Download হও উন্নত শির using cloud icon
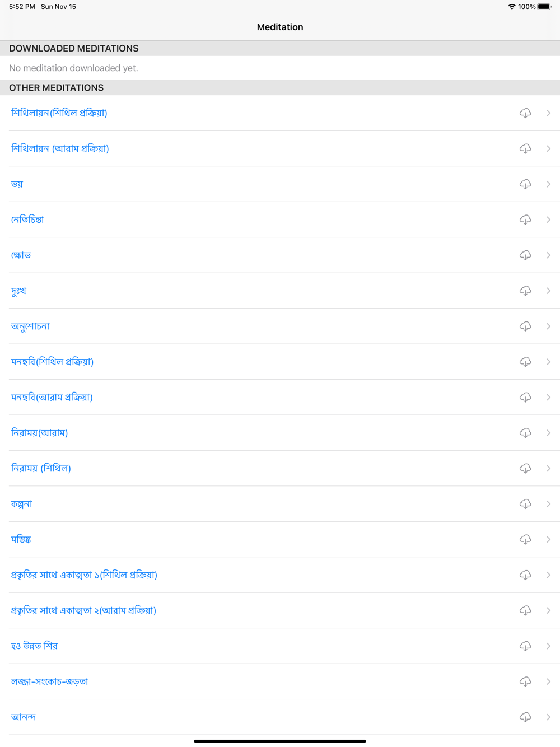This screenshot has height=747, width=560. [525, 646]
